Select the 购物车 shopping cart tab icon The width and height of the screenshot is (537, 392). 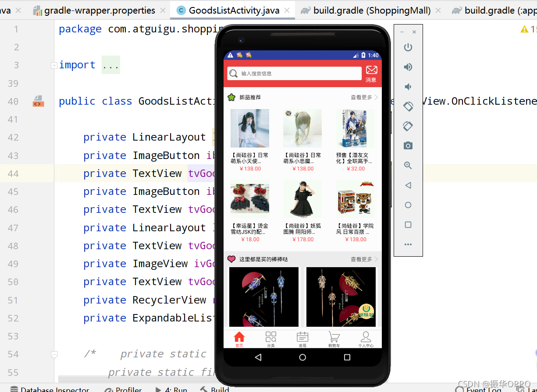pyautogui.click(x=334, y=337)
